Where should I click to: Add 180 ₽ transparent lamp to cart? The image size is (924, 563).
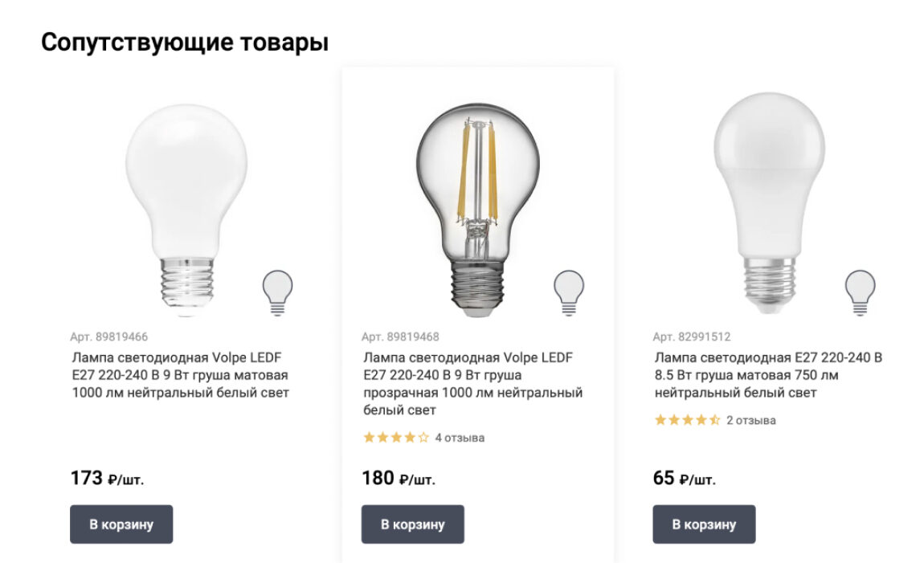pos(412,524)
